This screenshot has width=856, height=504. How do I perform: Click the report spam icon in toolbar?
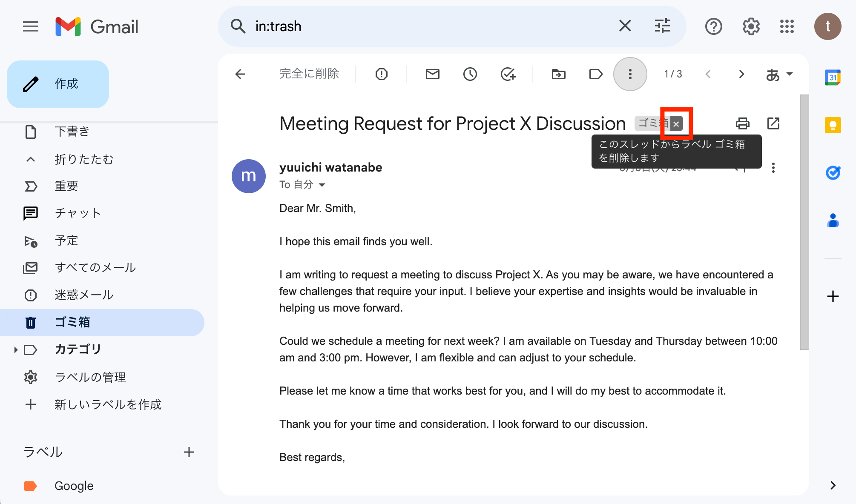[x=382, y=74]
